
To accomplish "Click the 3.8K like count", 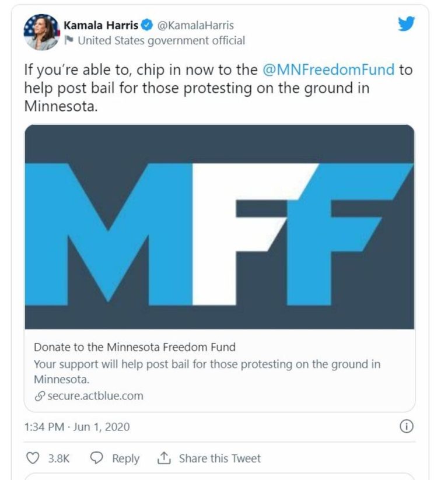I will (x=58, y=458).
